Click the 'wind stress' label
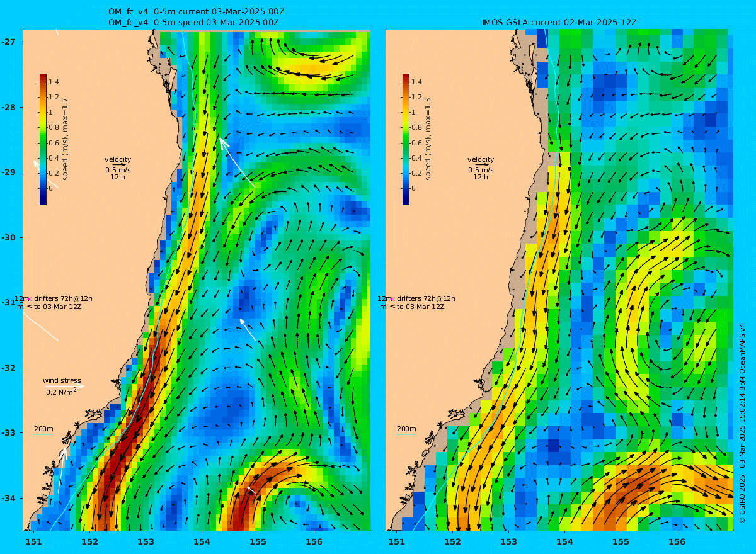 pyautogui.click(x=62, y=380)
